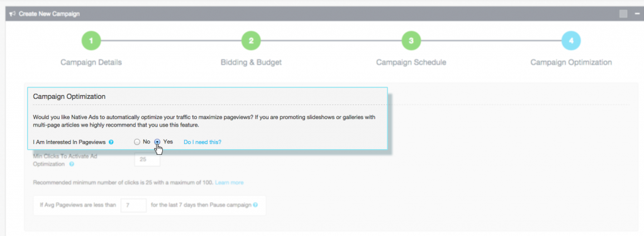
Task: Click help icon after Pause campaign text
Action: click(x=255, y=205)
